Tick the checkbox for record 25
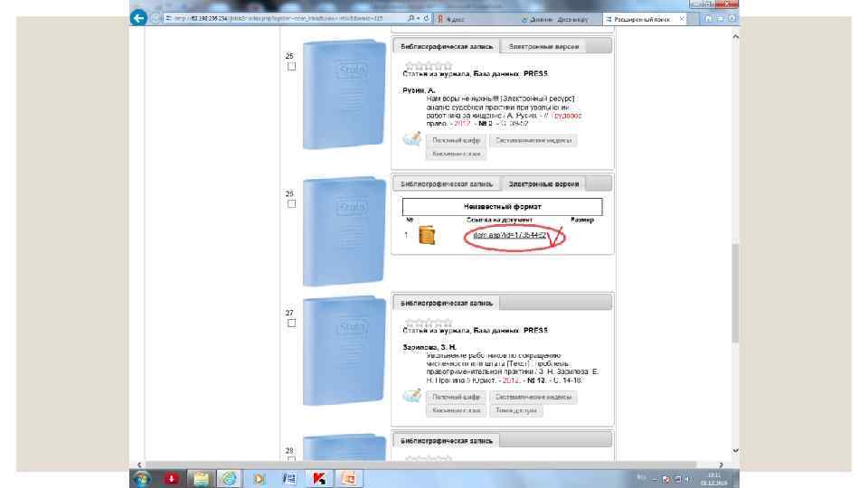The width and height of the screenshot is (868, 488). (x=292, y=66)
